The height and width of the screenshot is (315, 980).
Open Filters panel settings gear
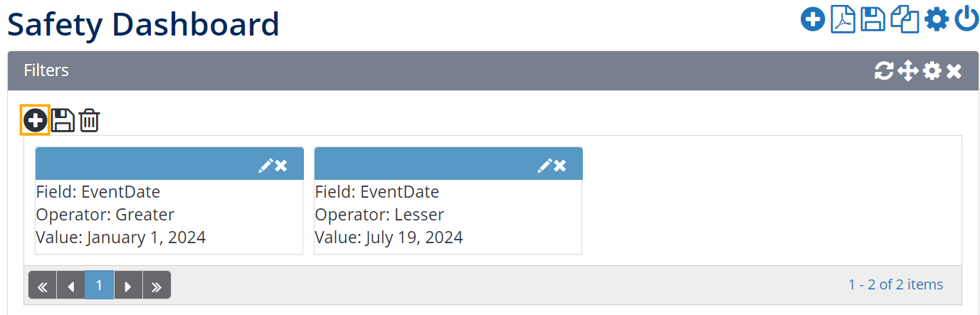point(932,70)
